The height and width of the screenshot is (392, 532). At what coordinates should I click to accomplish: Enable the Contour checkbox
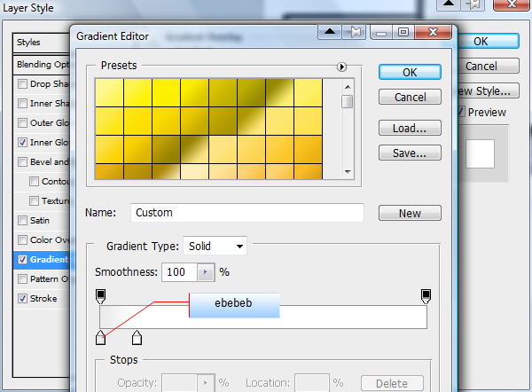click(34, 182)
